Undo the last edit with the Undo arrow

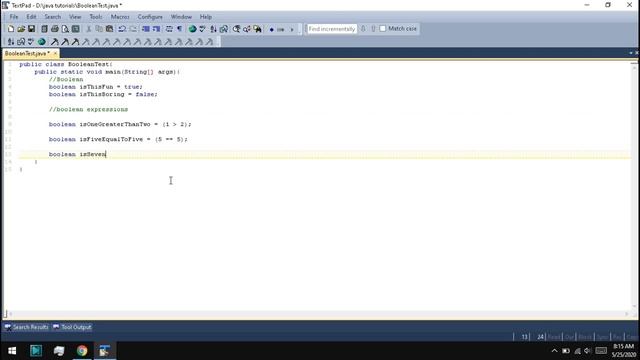[x=122, y=29]
